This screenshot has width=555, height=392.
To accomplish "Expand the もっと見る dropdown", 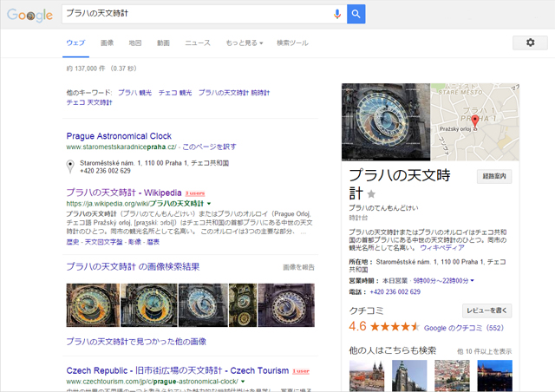I will [244, 42].
